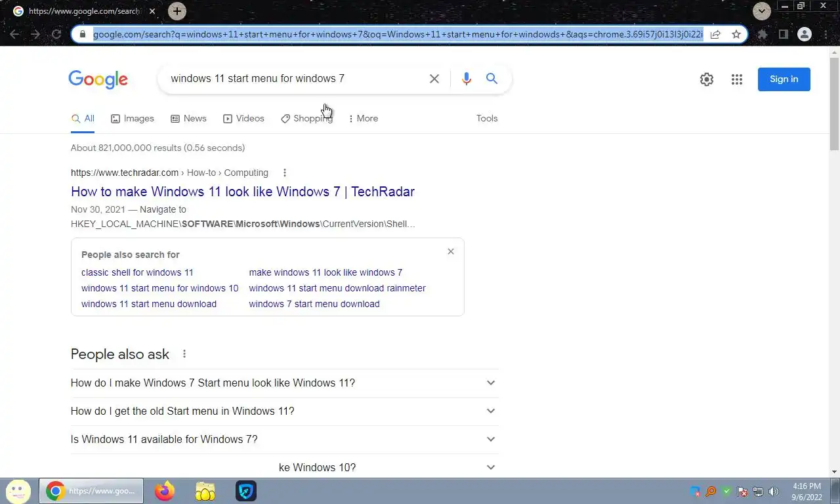Go to the Google logo homepage
This screenshot has width=840, height=504.
coord(98,79)
